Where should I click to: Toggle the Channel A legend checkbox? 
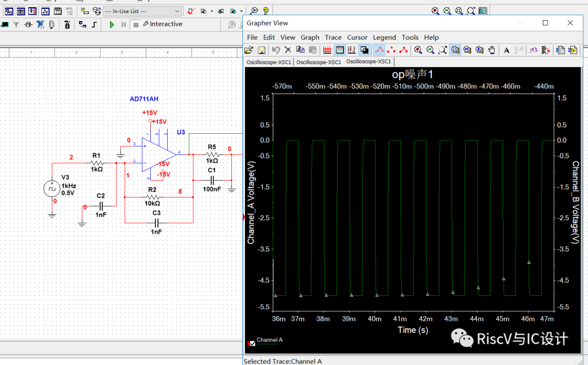(x=252, y=344)
